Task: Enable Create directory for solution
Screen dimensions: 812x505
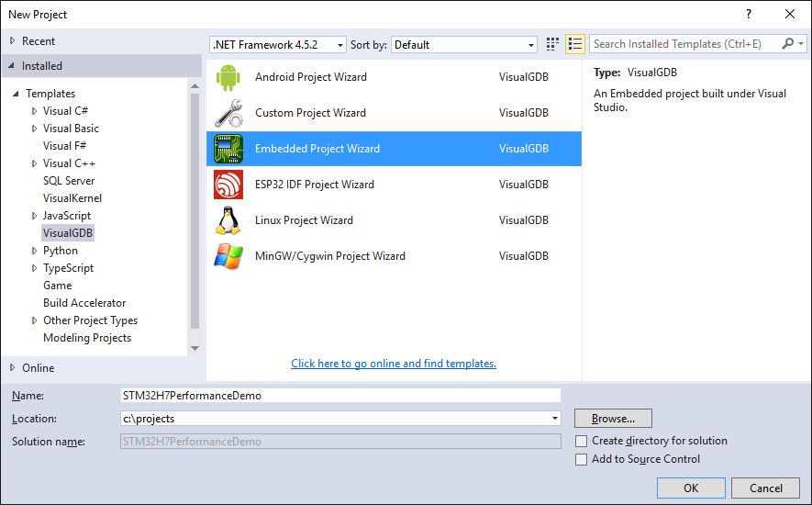Action: (x=582, y=442)
